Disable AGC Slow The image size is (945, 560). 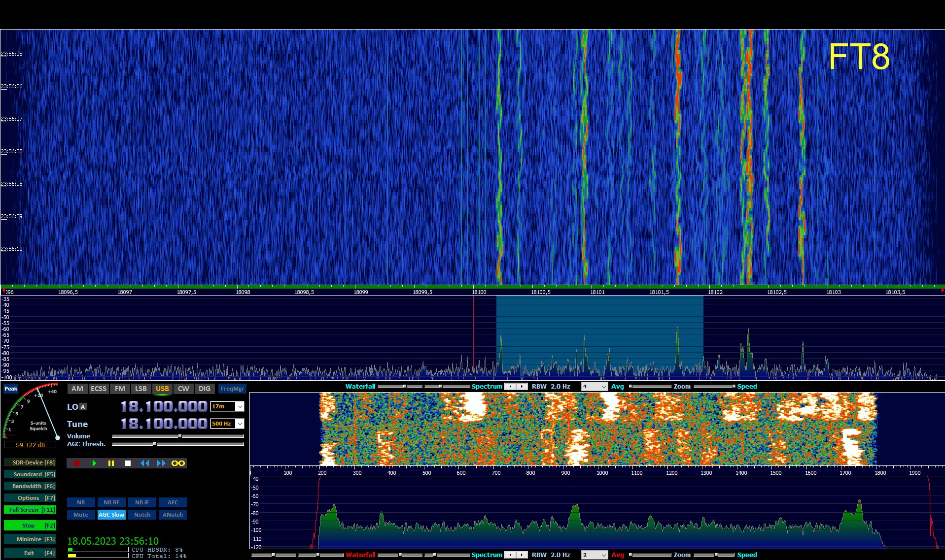[111, 515]
